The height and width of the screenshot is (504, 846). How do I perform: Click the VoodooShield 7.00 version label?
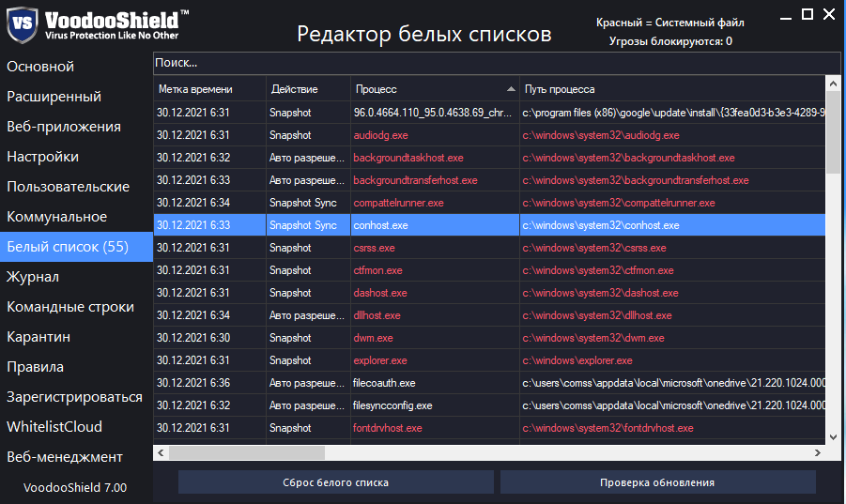pos(75,488)
